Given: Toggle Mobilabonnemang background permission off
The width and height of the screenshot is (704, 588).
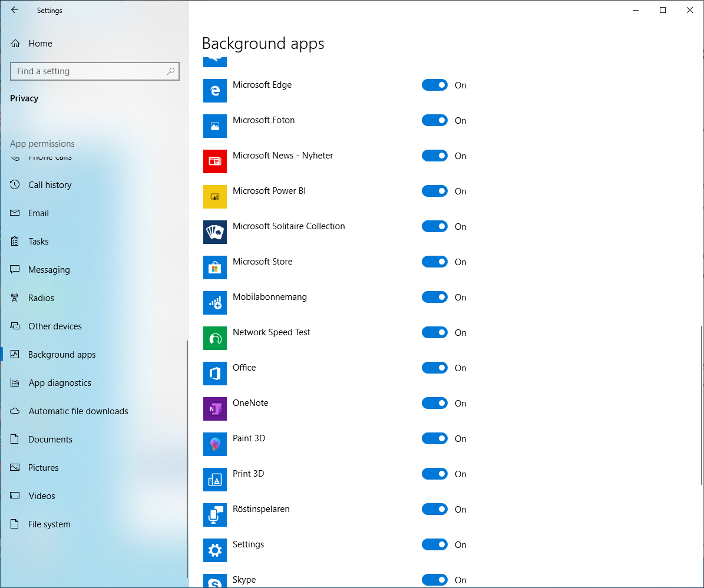Looking at the screenshot, I should point(435,298).
